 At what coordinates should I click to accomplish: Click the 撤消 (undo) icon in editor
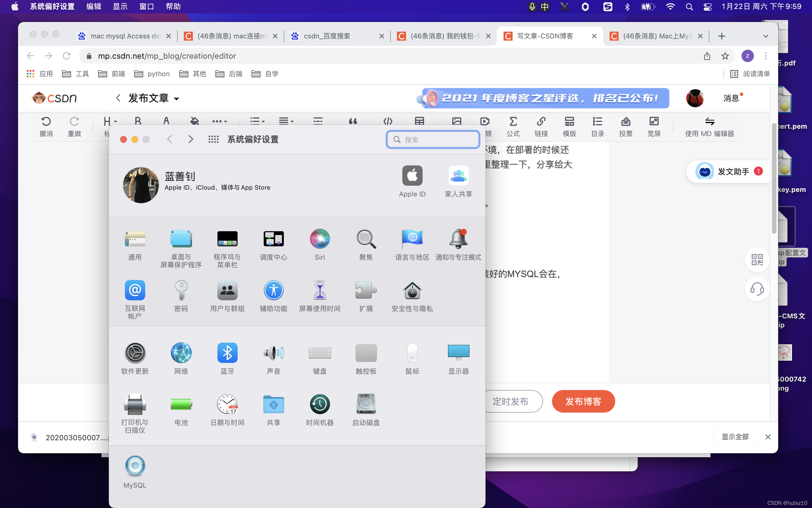pos(46,121)
